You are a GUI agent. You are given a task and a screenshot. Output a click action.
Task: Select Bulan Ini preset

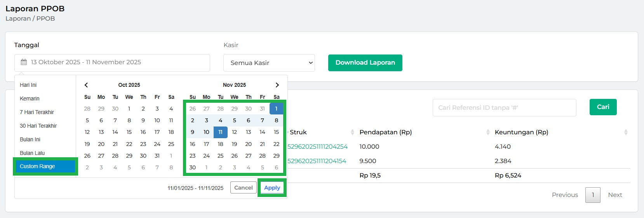[30, 139]
